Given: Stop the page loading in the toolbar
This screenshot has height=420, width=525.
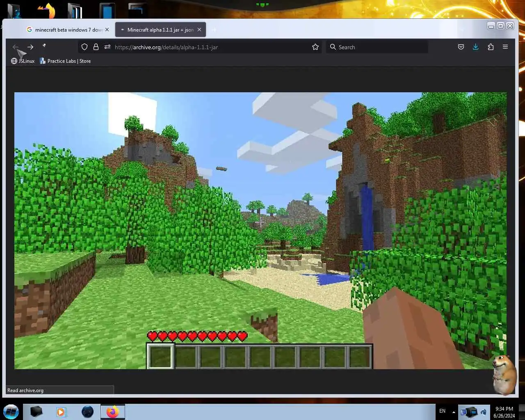Looking at the screenshot, I should pyautogui.click(x=44, y=46).
